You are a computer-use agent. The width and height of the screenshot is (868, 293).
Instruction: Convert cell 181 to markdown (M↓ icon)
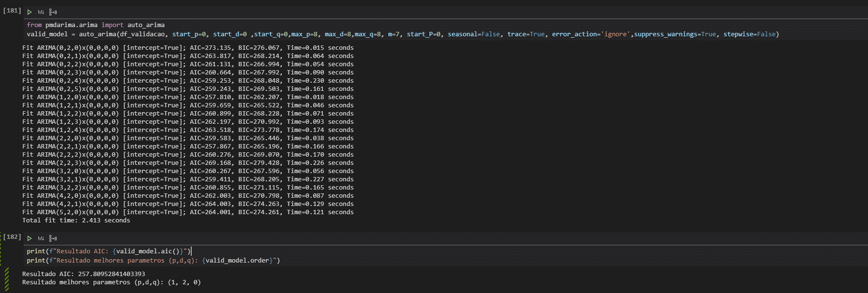click(41, 12)
